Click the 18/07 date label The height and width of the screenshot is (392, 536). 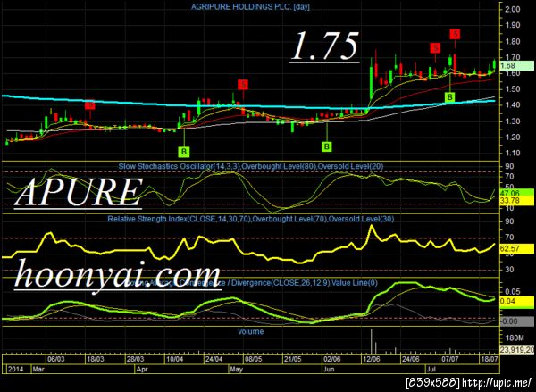point(490,359)
